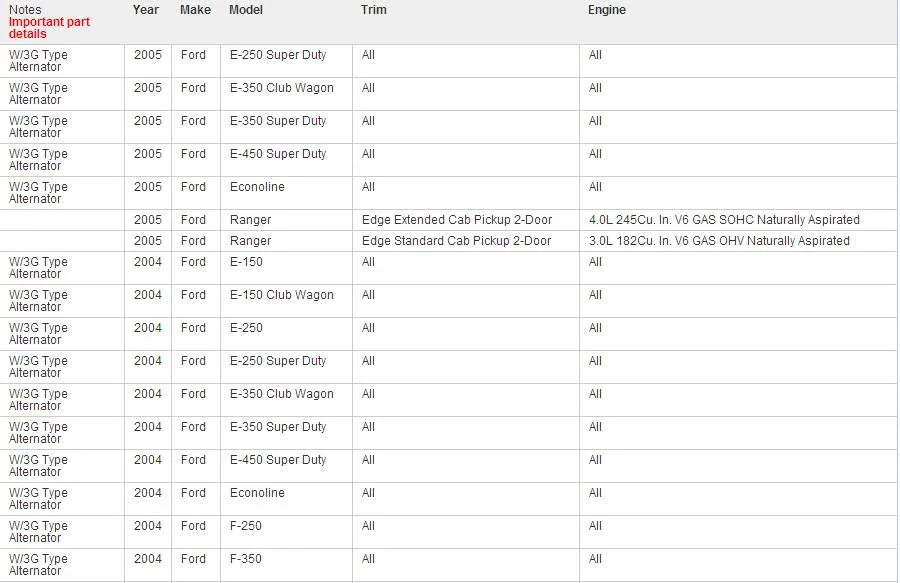Viewport: 900px width, 583px height.
Task: Click the Make column header
Action: click(195, 10)
